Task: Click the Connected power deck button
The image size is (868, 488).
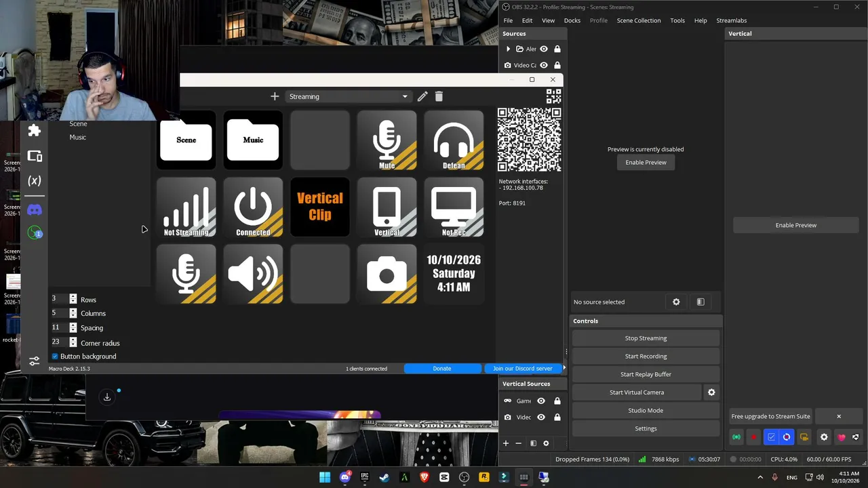Action: (x=253, y=207)
